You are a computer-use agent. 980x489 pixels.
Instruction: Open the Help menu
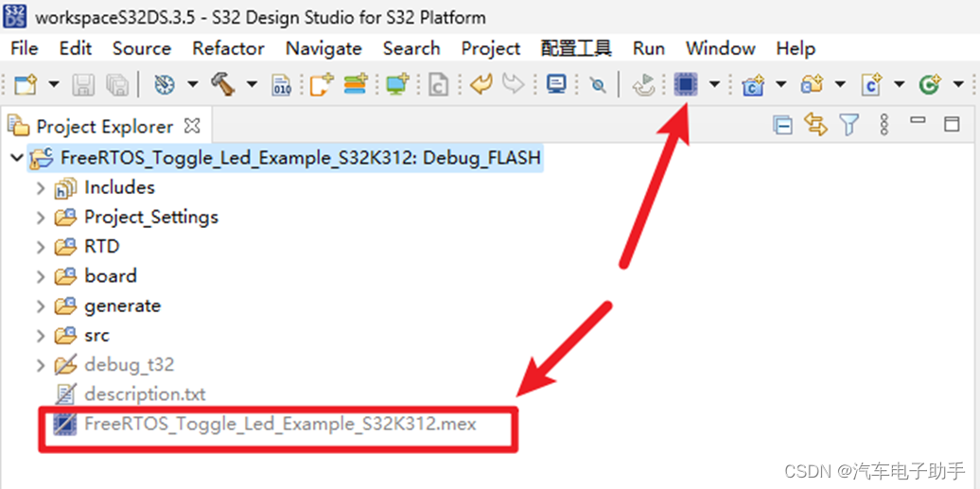pos(796,48)
